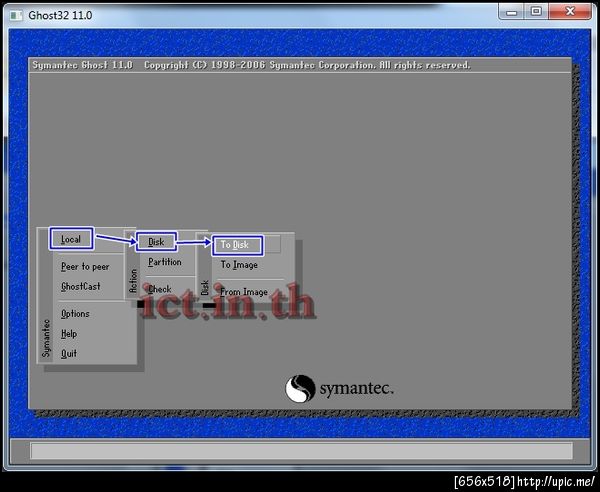Select Quit in the Symantec menu
The width and height of the screenshot is (600, 492).
click(69, 354)
